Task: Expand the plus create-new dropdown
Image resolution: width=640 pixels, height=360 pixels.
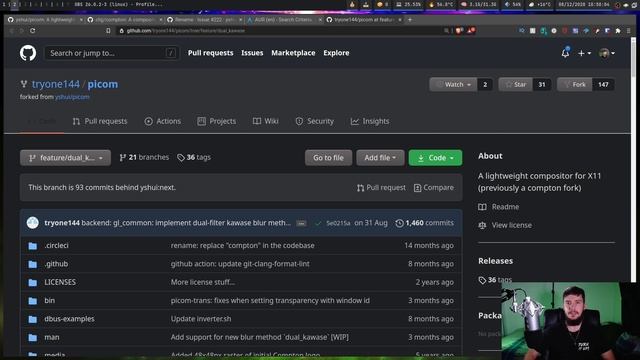Action: (x=584, y=53)
